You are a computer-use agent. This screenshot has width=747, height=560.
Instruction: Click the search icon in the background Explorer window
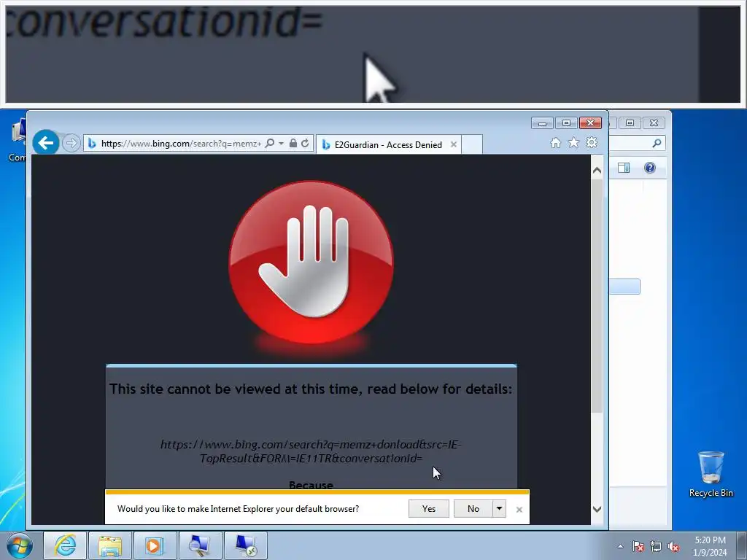click(657, 143)
